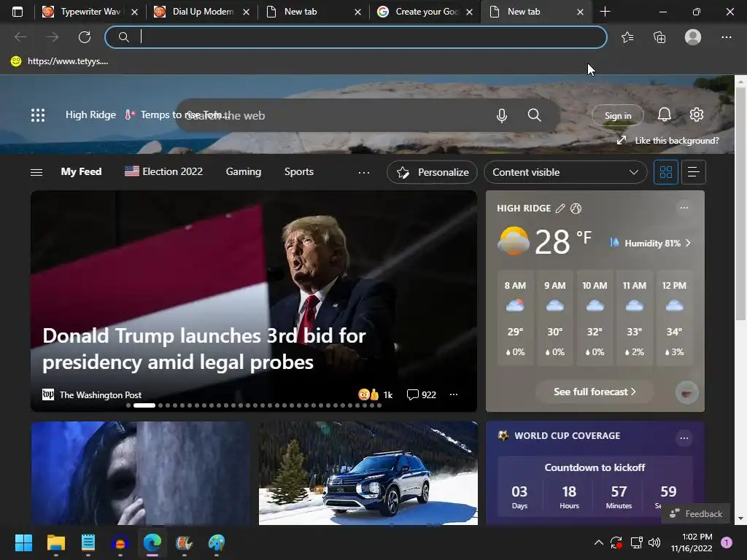Expand Content visible dropdown

(565, 172)
